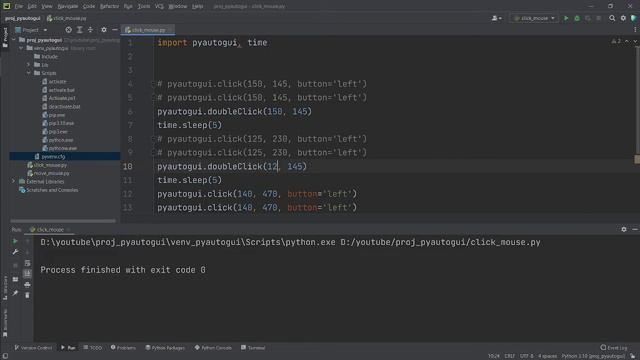Toggle tool window bars icon bottom-left corner
Image resolution: width=640 pixels, height=360 pixels.
click(5, 356)
